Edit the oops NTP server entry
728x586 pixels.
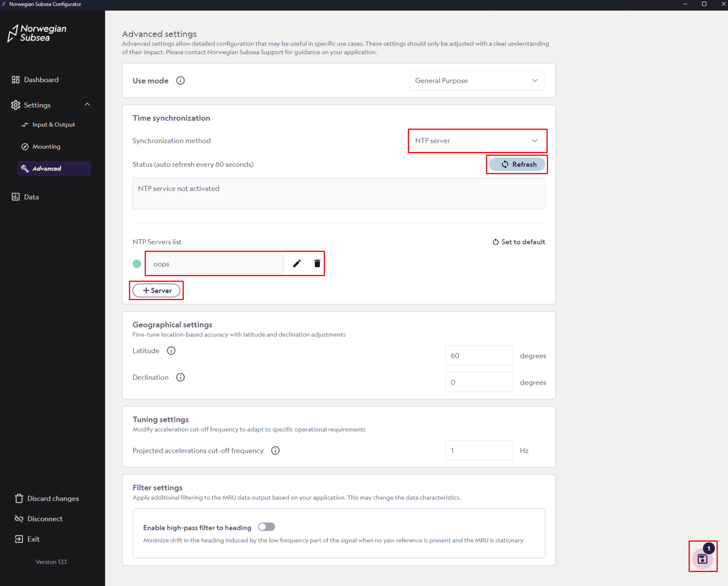point(297,264)
